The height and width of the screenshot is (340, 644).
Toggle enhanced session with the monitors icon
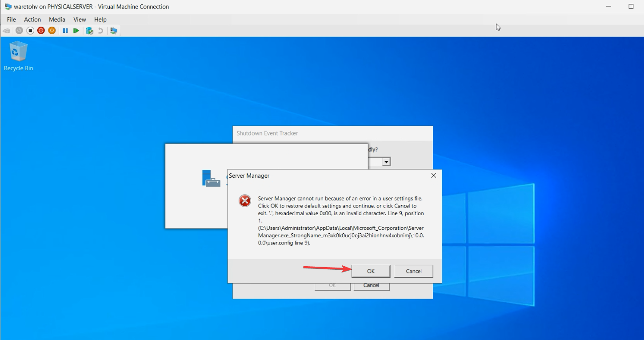pyautogui.click(x=114, y=31)
